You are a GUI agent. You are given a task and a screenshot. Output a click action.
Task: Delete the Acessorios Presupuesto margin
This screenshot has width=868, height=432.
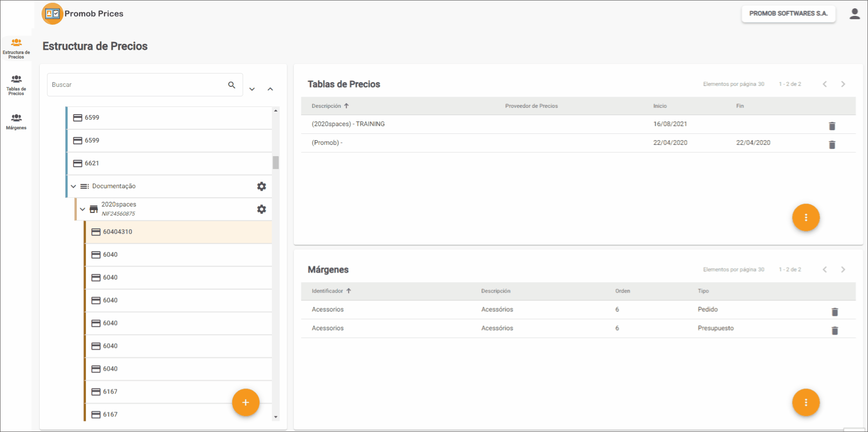point(835,331)
